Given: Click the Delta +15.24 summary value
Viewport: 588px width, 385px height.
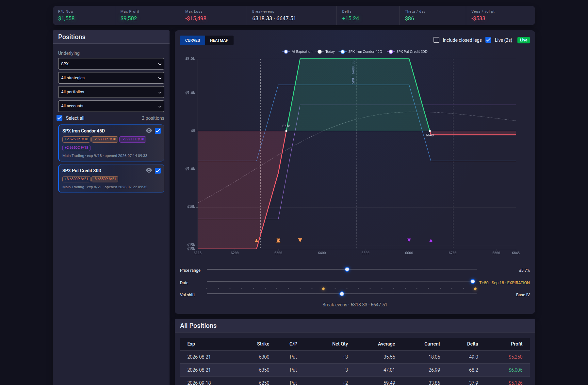Looking at the screenshot, I should tap(351, 18).
